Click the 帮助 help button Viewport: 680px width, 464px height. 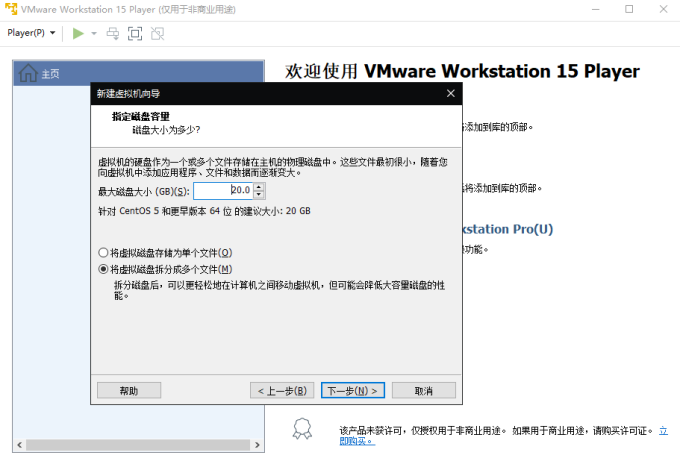click(x=129, y=390)
